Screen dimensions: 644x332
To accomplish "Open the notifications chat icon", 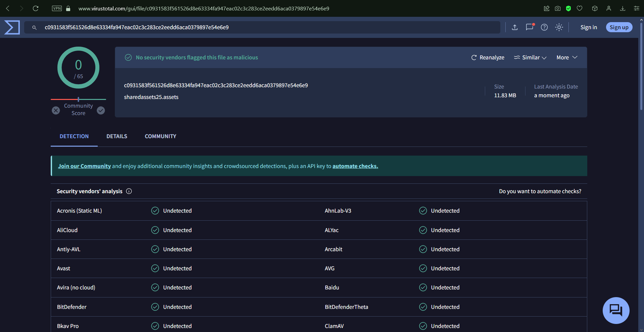I will (x=530, y=27).
